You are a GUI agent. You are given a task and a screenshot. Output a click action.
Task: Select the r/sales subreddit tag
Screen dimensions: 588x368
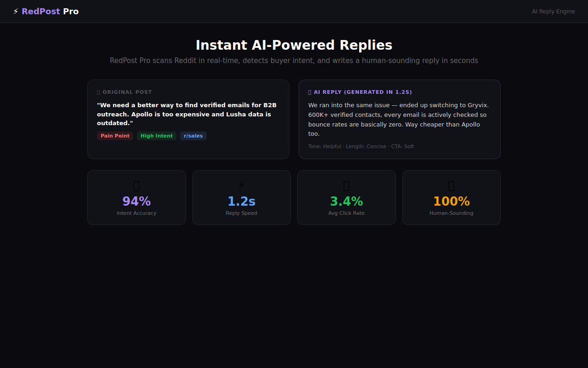coord(193,136)
